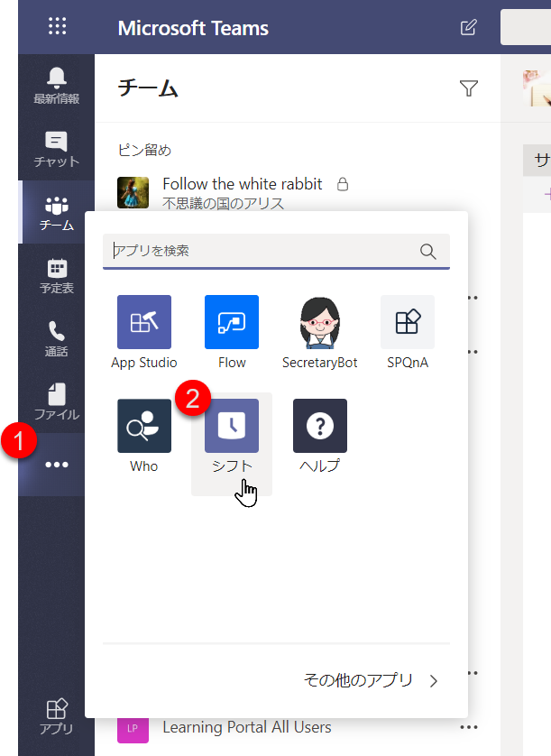The width and height of the screenshot is (551, 756).
Task: Open 予定表 calendar in the sidebar
Action: (57, 276)
